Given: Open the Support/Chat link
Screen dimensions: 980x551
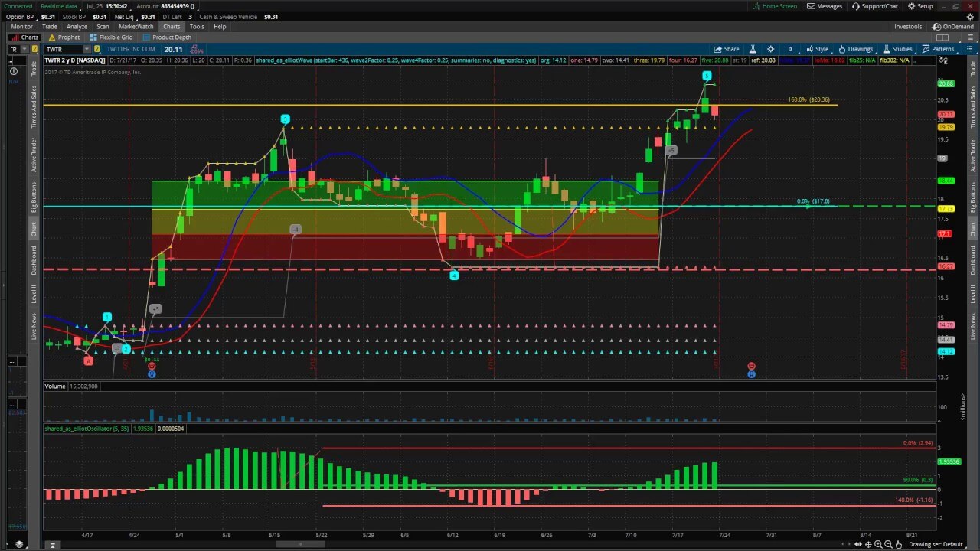Looking at the screenshot, I should pos(875,6).
